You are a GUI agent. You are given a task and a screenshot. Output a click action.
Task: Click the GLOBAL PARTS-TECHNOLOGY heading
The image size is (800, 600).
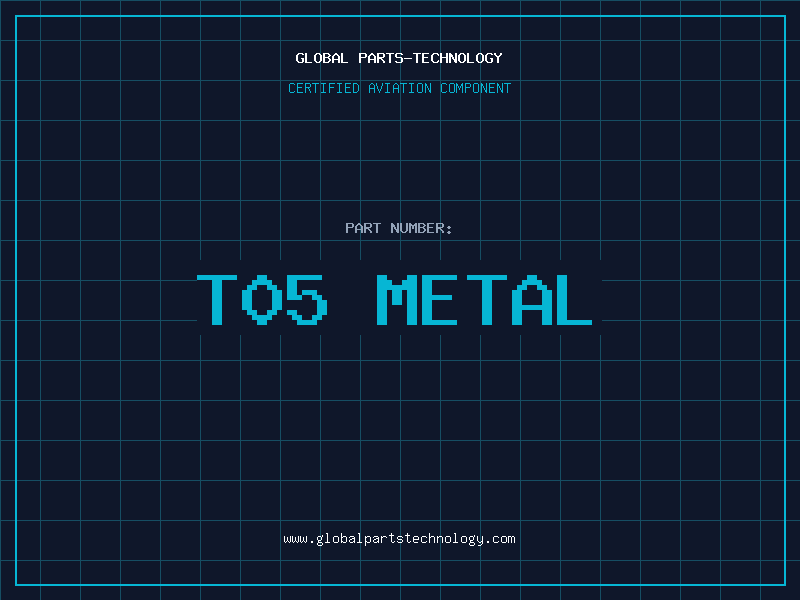[x=399, y=58]
